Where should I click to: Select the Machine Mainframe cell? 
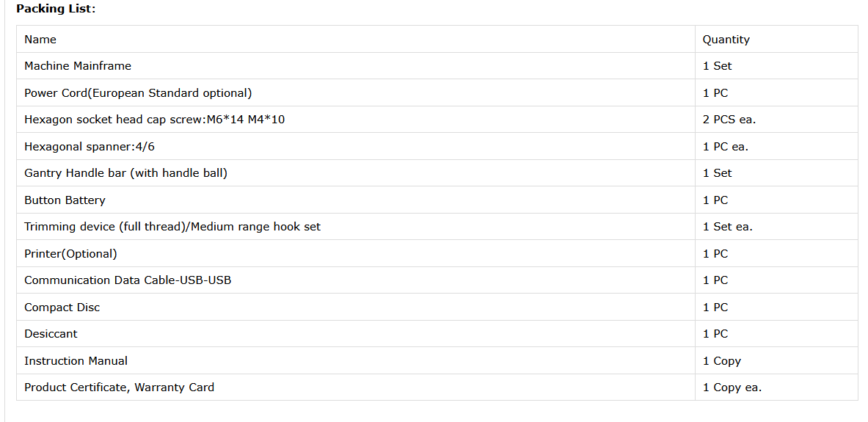78,66
